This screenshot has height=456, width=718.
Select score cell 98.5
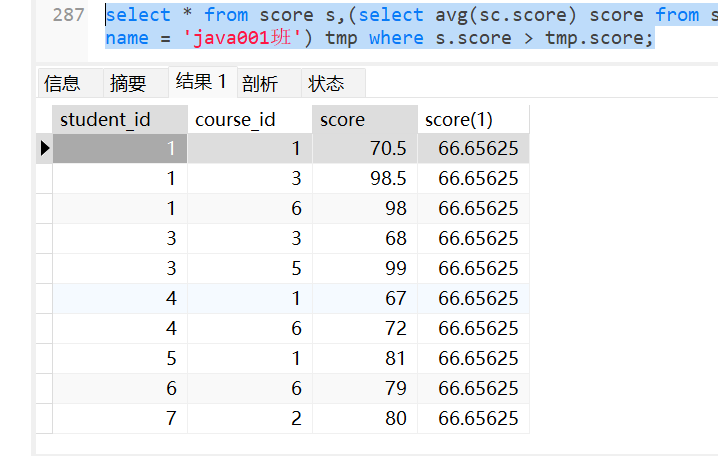pos(365,178)
